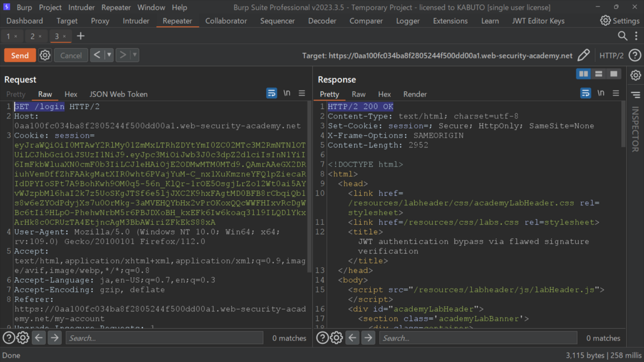
Task: Go to previous match in Response search
Action: click(x=352, y=338)
